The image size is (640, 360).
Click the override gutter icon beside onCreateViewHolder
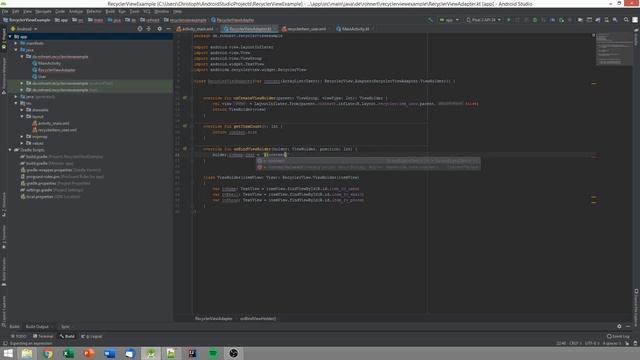click(185, 98)
